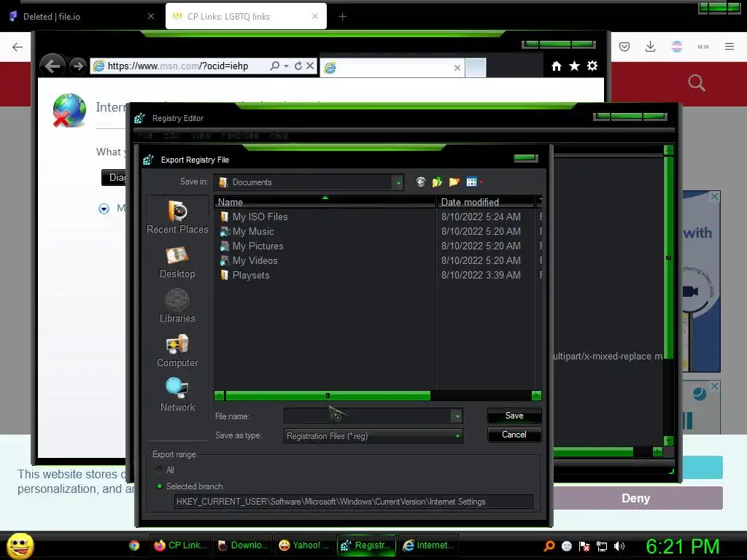Select the Selected branch radio
747x560 pixels.
159,486
